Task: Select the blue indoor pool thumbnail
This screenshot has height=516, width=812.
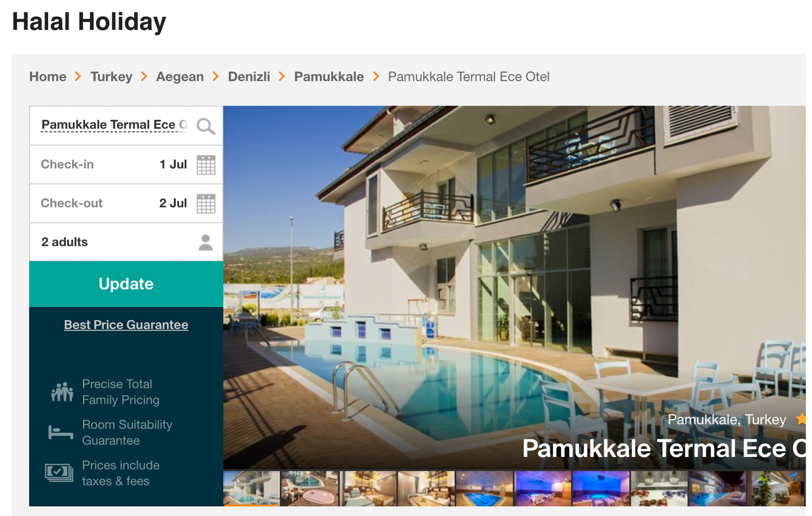Action: tap(484, 489)
